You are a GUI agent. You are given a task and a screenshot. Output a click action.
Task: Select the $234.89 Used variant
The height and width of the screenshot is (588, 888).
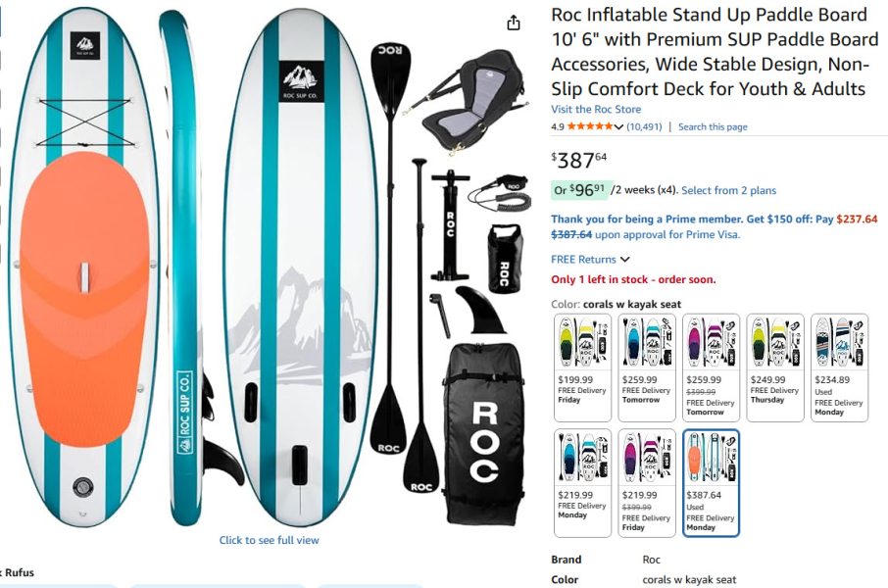pos(839,367)
